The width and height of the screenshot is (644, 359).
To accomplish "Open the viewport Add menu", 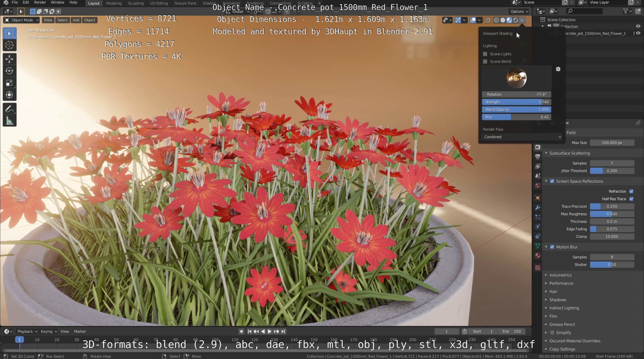I will pyautogui.click(x=76, y=20).
